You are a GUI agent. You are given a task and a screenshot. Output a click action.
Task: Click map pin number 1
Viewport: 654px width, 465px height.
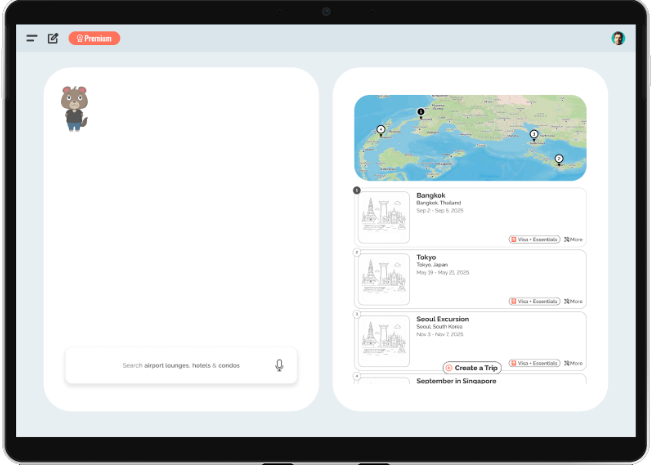[421, 113]
